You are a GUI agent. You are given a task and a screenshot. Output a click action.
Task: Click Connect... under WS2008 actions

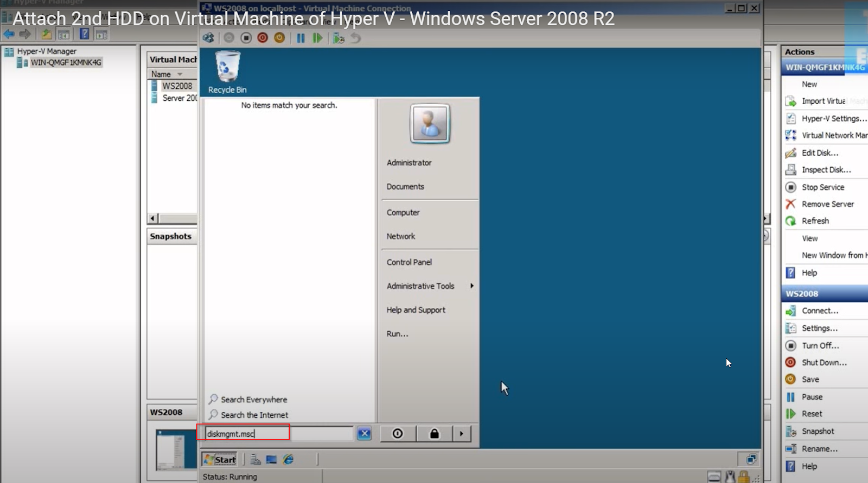pyautogui.click(x=820, y=311)
